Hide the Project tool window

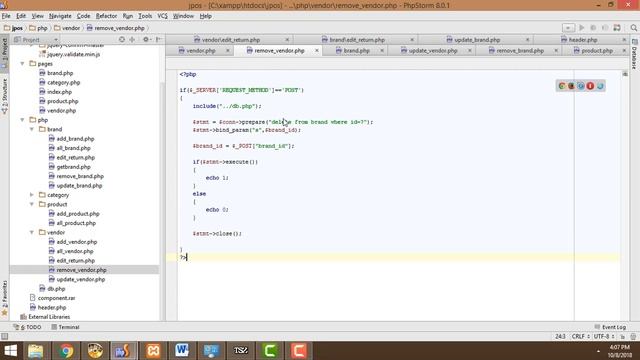[158, 40]
